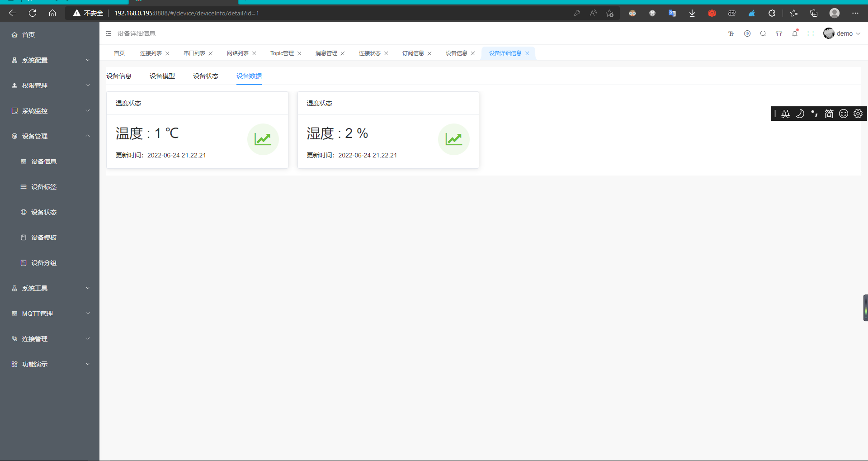Expand the 连接管理 sidebar menu
The height and width of the screenshot is (461, 868).
(50, 338)
